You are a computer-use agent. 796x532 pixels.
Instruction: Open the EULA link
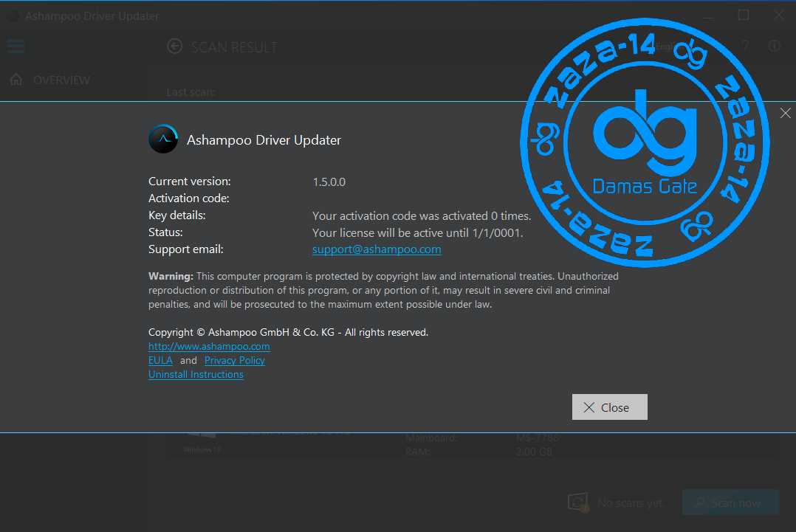coord(160,360)
